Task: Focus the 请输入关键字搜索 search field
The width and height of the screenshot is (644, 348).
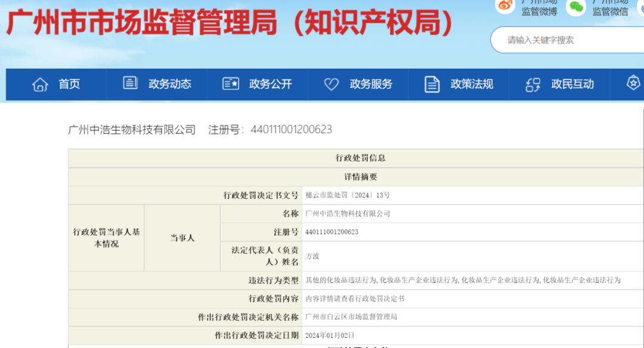Action: [567, 40]
